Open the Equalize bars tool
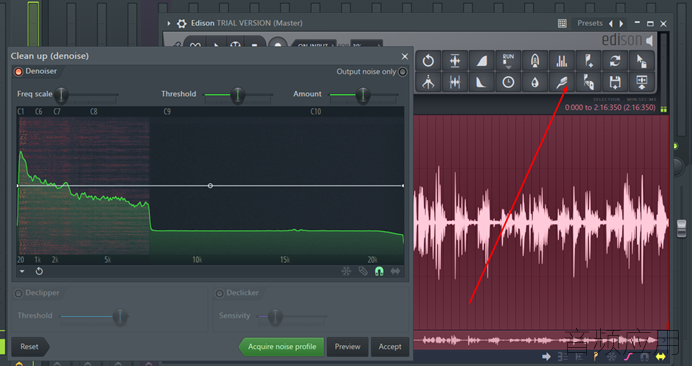 pos(561,60)
